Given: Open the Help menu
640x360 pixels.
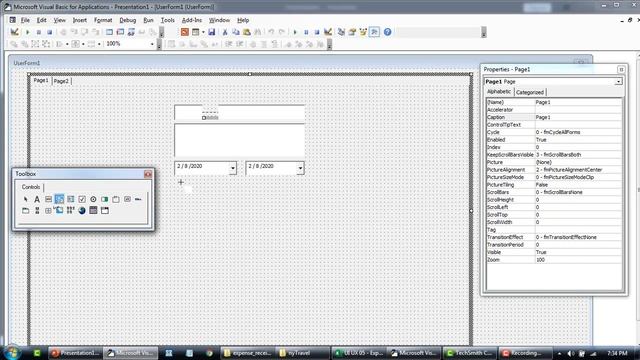Looking at the screenshot, I should point(243,20).
